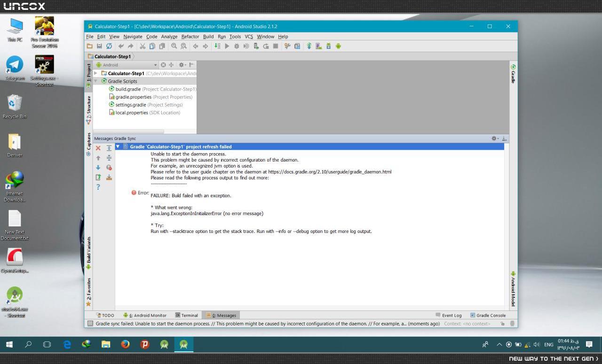Open the Gradle side panel tab

513,74
